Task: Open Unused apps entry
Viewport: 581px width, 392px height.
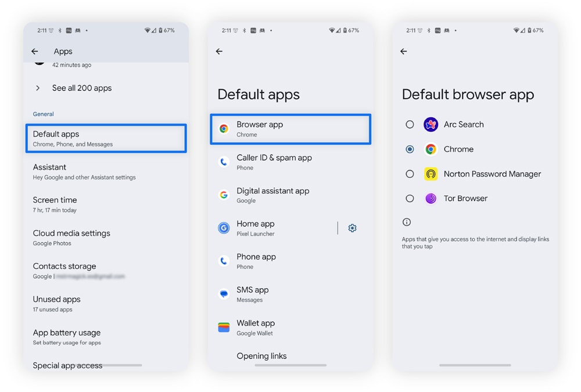Action: pyautogui.click(x=106, y=304)
